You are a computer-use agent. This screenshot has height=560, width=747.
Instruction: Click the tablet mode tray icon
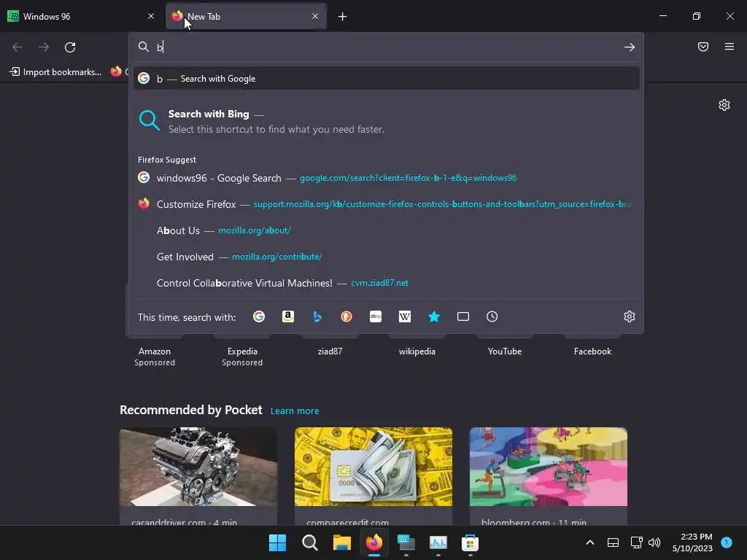[x=613, y=542]
